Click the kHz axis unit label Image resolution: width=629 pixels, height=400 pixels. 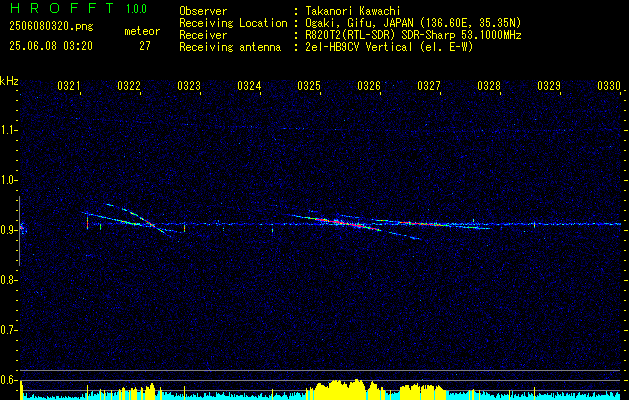tap(9, 81)
